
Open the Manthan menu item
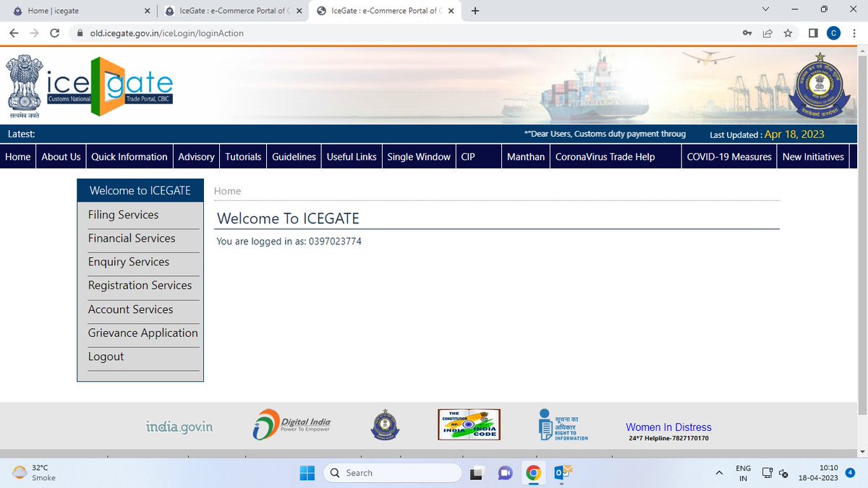[526, 157]
